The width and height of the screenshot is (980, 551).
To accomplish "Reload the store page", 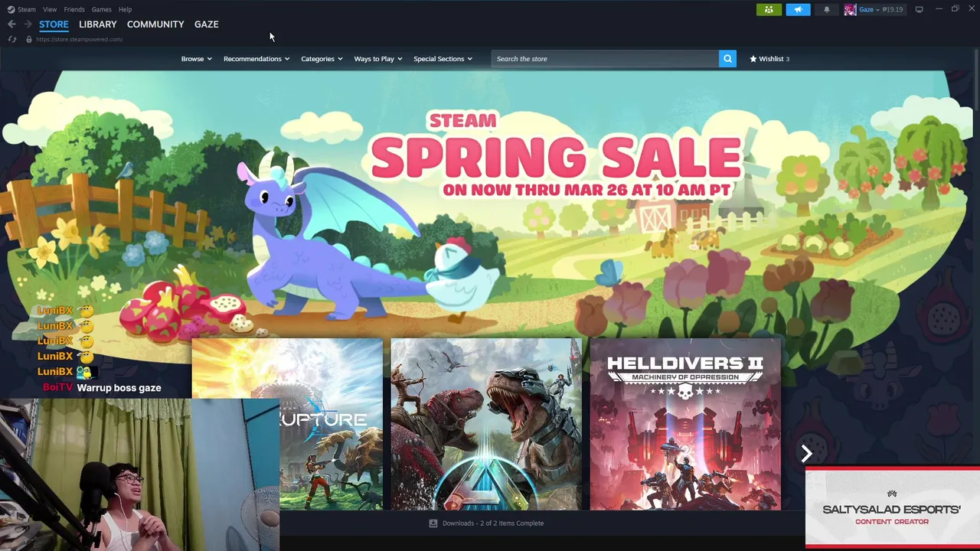I will pyautogui.click(x=12, y=39).
